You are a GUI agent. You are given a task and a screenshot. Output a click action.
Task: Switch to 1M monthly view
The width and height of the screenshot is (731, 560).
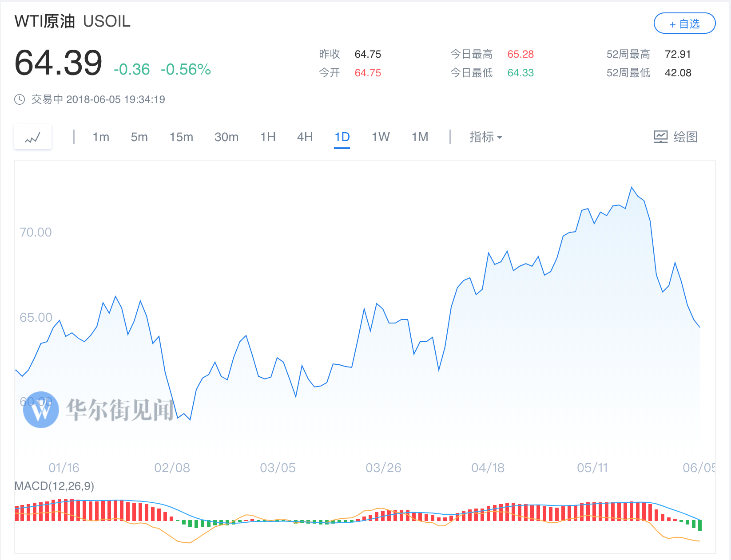pyautogui.click(x=420, y=137)
